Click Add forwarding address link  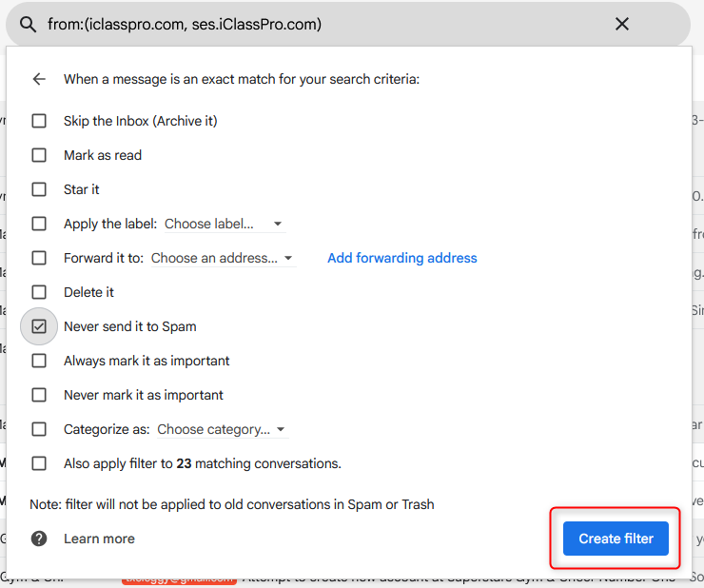click(x=401, y=258)
